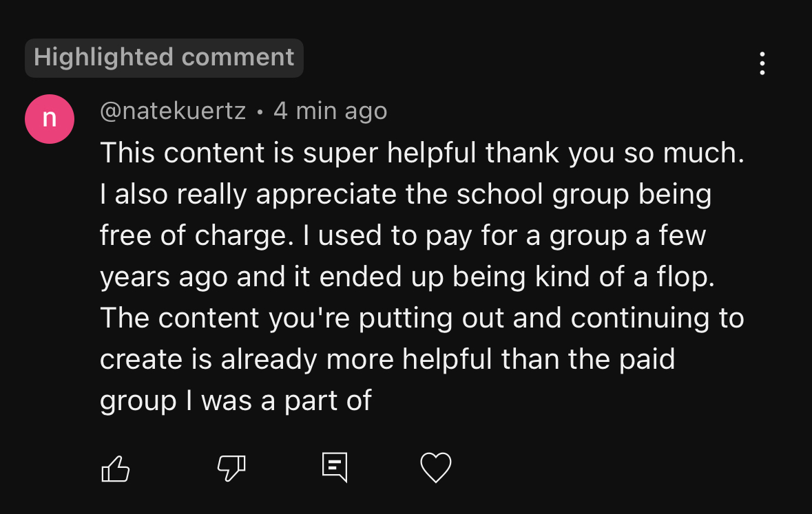The image size is (812, 514).
Task: Click the pink 'n' profile avatar
Action: pos(50,119)
